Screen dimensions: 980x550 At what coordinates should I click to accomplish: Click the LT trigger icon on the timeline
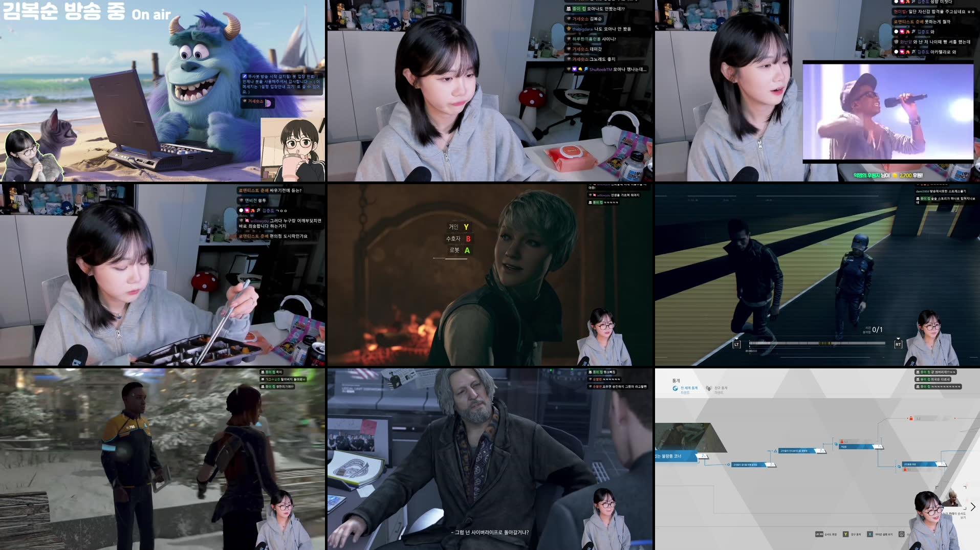(736, 344)
